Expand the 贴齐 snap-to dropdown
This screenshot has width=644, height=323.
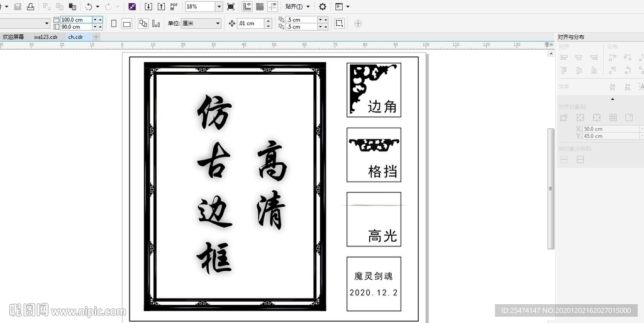tap(308, 6)
